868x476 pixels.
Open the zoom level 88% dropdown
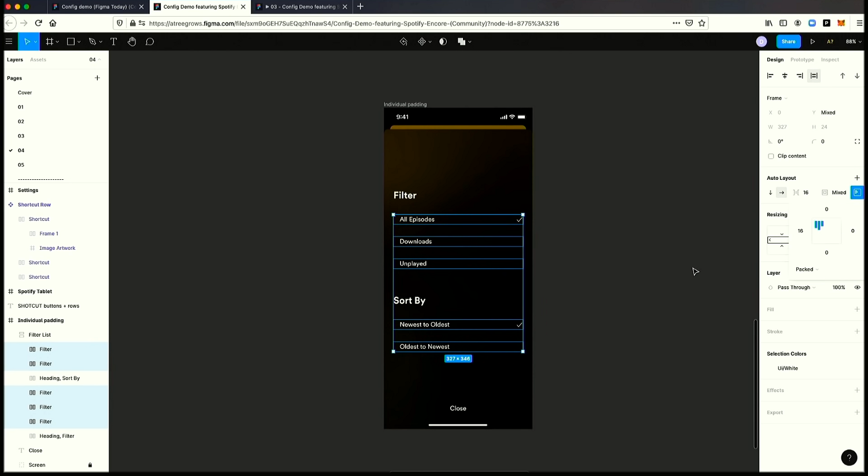pyautogui.click(x=854, y=42)
